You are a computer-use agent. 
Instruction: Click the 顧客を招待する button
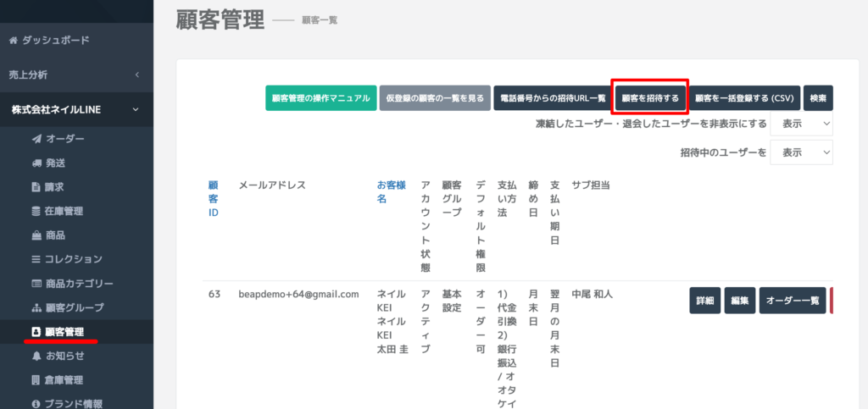(650, 98)
